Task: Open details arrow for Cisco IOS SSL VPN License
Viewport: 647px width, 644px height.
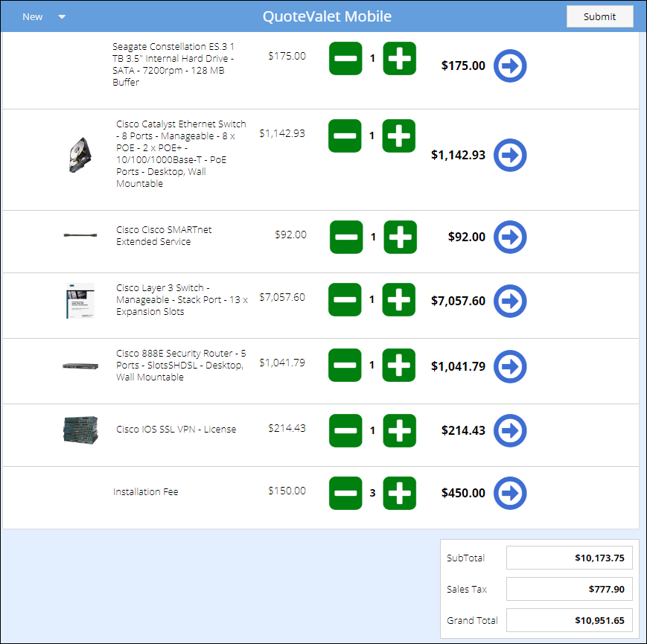Action: [x=510, y=430]
